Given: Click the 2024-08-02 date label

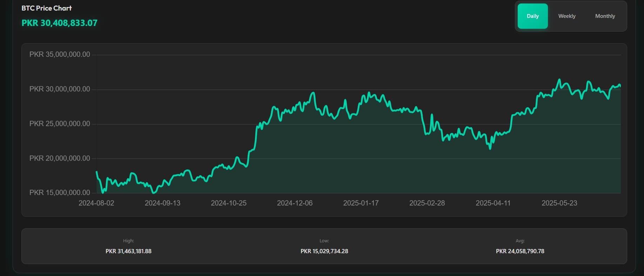Looking at the screenshot, I should (x=96, y=203).
